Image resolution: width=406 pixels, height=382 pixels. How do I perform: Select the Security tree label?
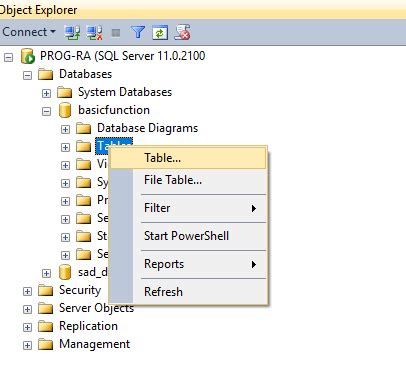[80, 290]
